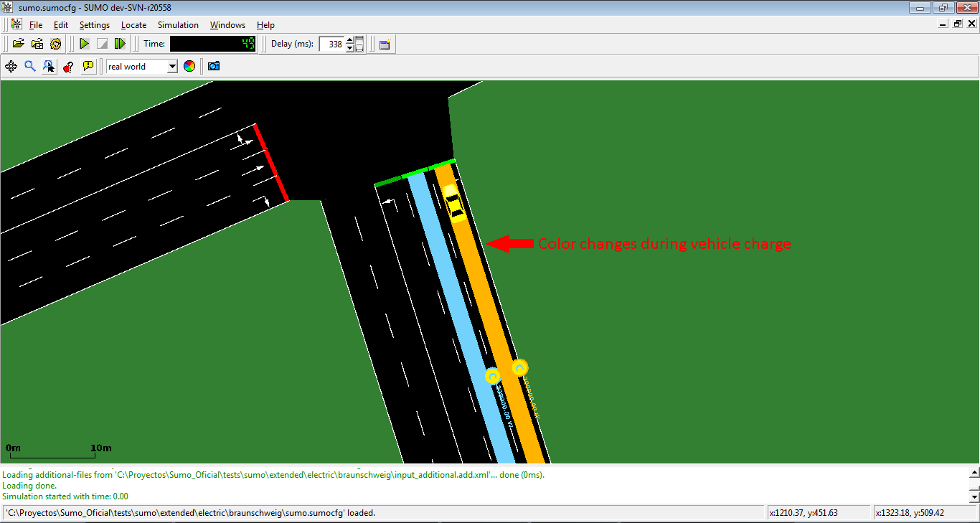Reload the simulation with the reload icon
Screen dimensions: 980x523
pos(56,44)
